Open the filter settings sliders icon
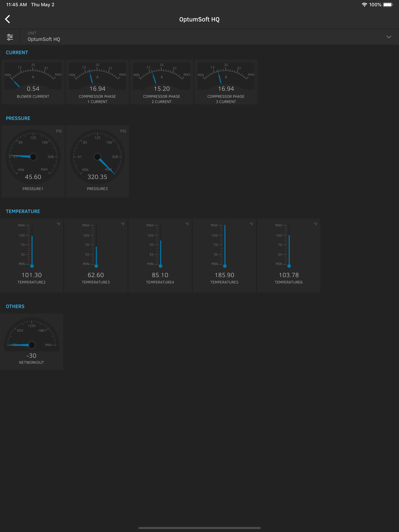 [x=10, y=37]
